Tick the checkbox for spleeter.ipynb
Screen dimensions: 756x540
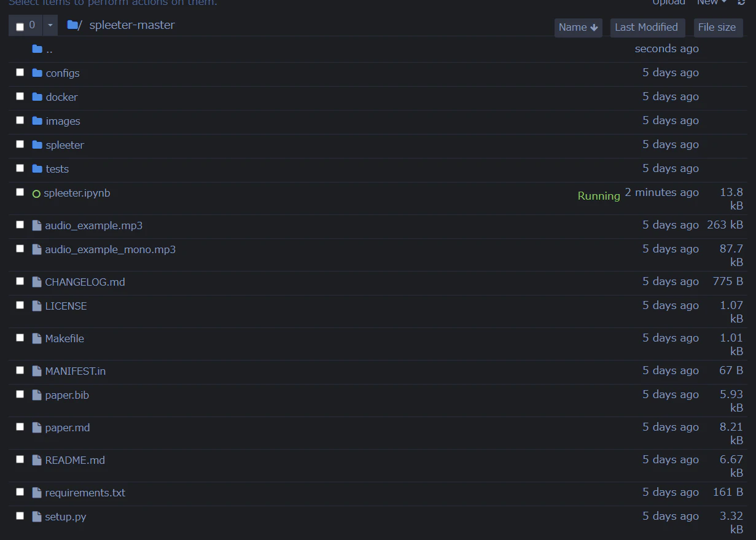point(20,192)
